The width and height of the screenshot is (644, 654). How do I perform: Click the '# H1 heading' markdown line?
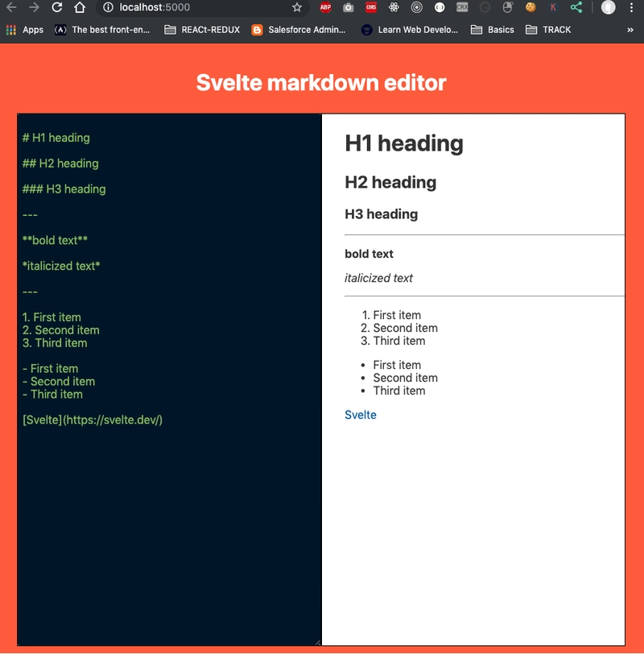pyautogui.click(x=56, y=138)
